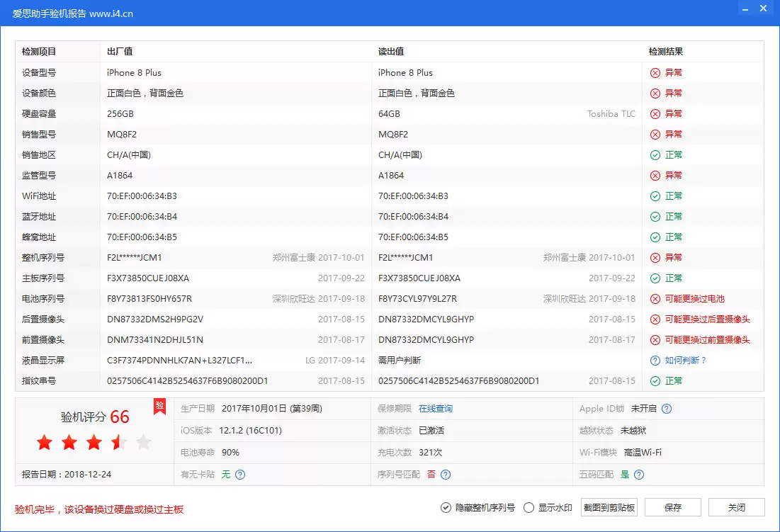
Task: Click iOS version 12.1.2 (16C101)
Action: coord(250,431)
